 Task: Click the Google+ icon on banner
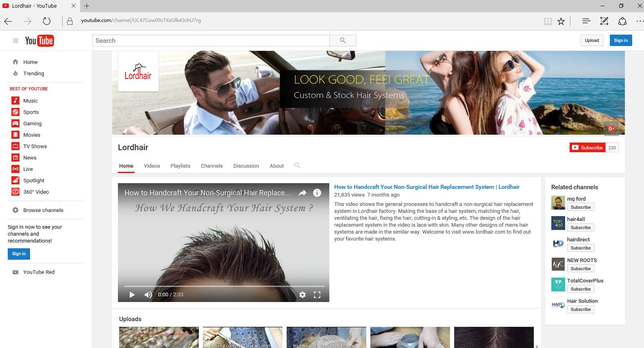click(611, 129)
